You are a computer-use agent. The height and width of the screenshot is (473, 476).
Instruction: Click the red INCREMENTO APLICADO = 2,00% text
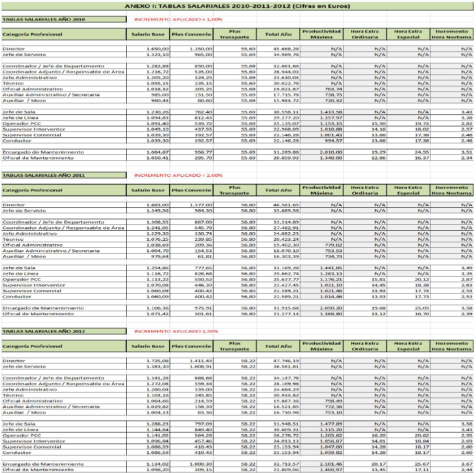(178, 175)
